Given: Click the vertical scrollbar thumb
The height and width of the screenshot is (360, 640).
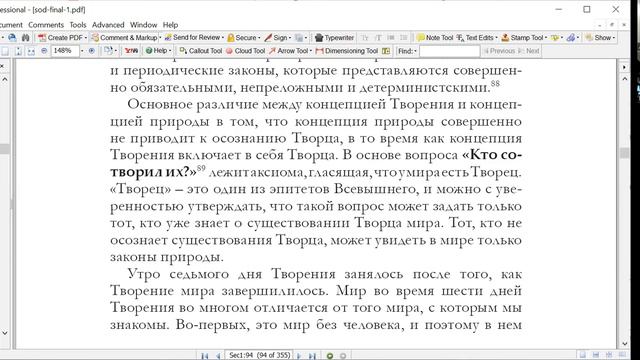Looking at the screenshot, I should pos(624,153).
